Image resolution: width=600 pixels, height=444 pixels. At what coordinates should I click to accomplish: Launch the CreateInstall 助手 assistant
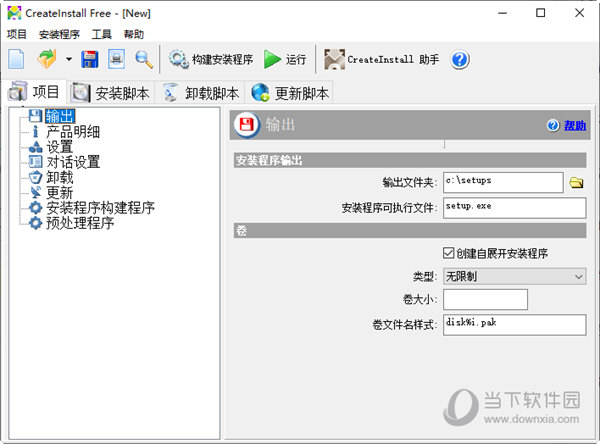(382, 59)
